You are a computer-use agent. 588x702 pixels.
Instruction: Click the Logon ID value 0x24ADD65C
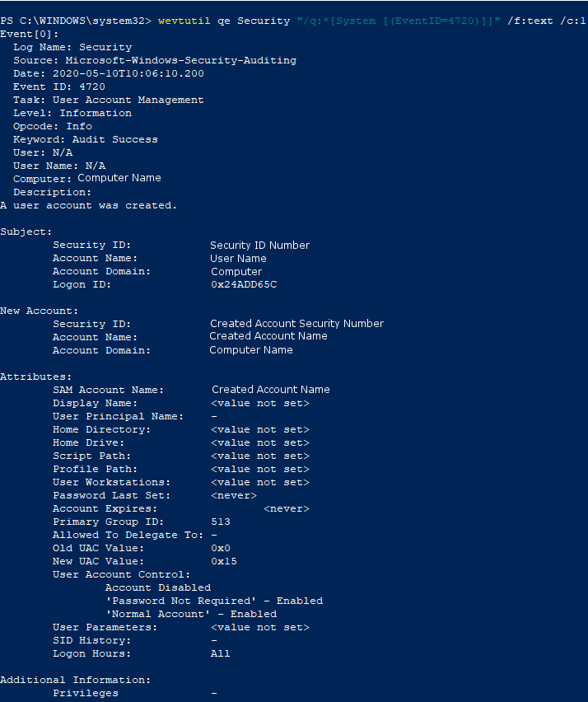[x=244, y=284]
